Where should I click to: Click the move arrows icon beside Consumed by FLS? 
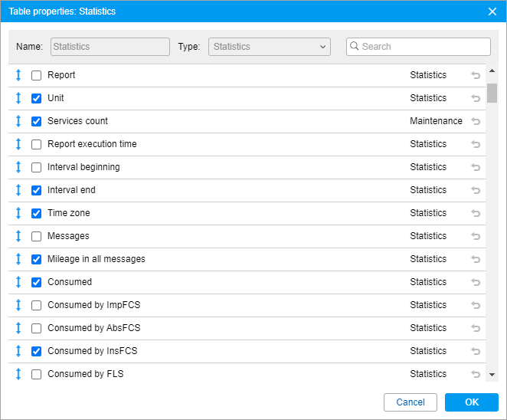(18, 374)
